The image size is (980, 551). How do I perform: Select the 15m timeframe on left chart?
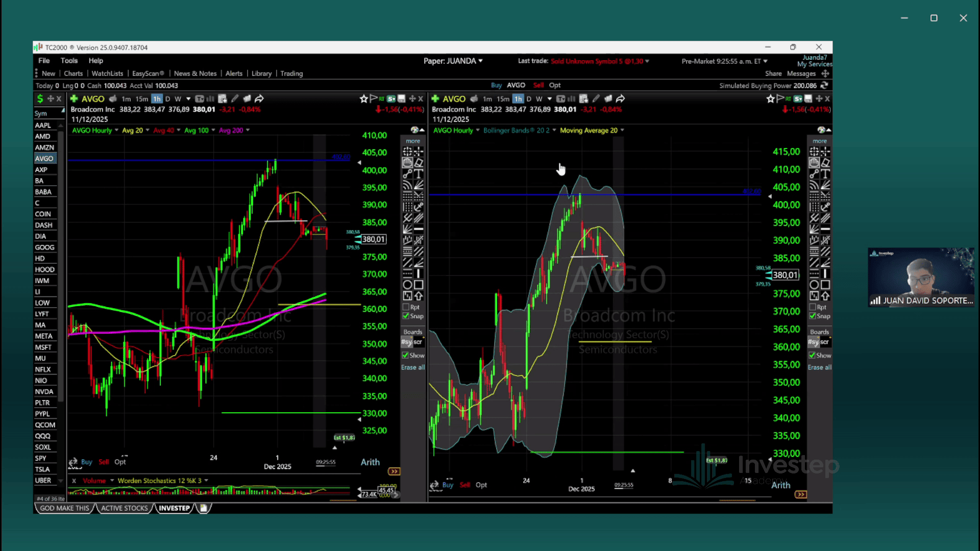click(x=141, y=98)
